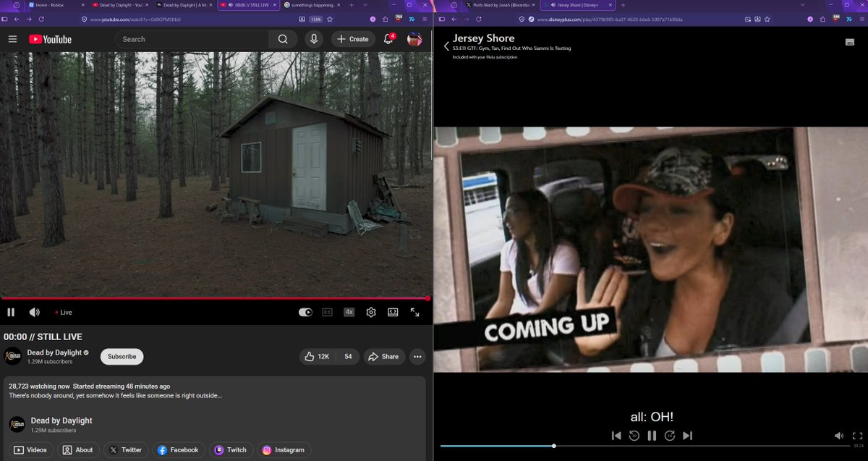Open Dead by Daylight Instagram link
This screenshot has height=461, width=868.
(x=284, y=449)
